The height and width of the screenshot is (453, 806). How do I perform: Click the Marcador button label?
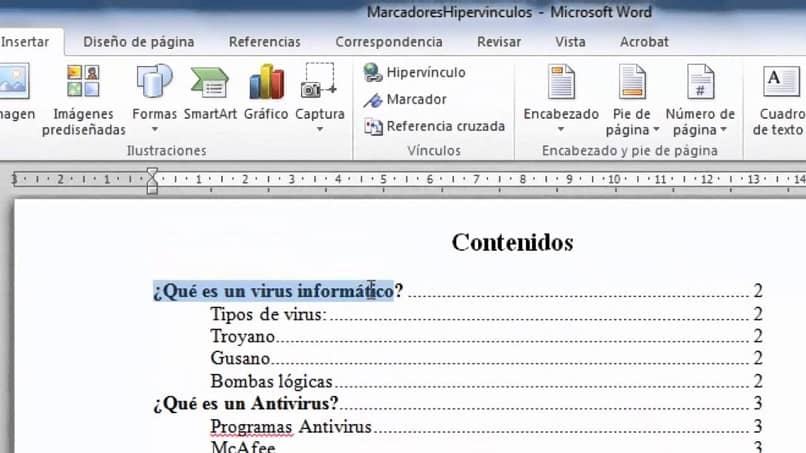(x=416, y=99)
